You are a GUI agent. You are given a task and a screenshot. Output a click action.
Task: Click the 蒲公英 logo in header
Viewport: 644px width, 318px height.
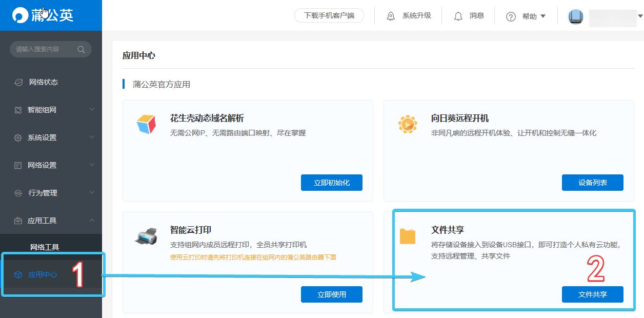43,15
